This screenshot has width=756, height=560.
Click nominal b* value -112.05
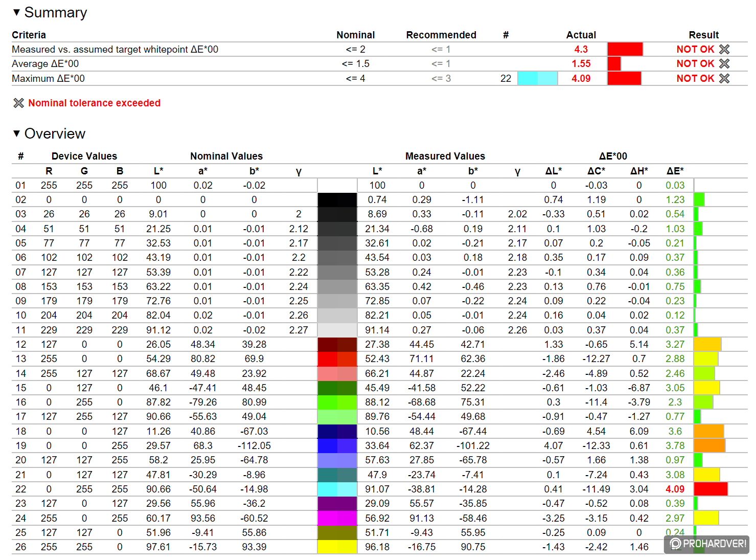click(x=254, y=445)
